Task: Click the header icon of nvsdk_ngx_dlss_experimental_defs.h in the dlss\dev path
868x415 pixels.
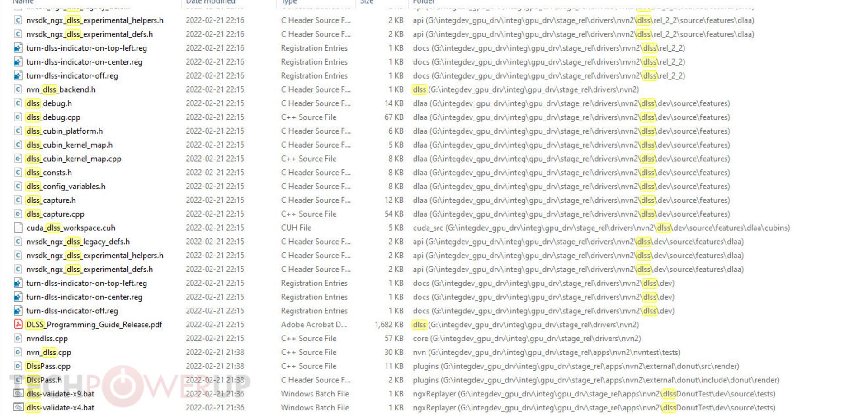Action: point(18,269)
